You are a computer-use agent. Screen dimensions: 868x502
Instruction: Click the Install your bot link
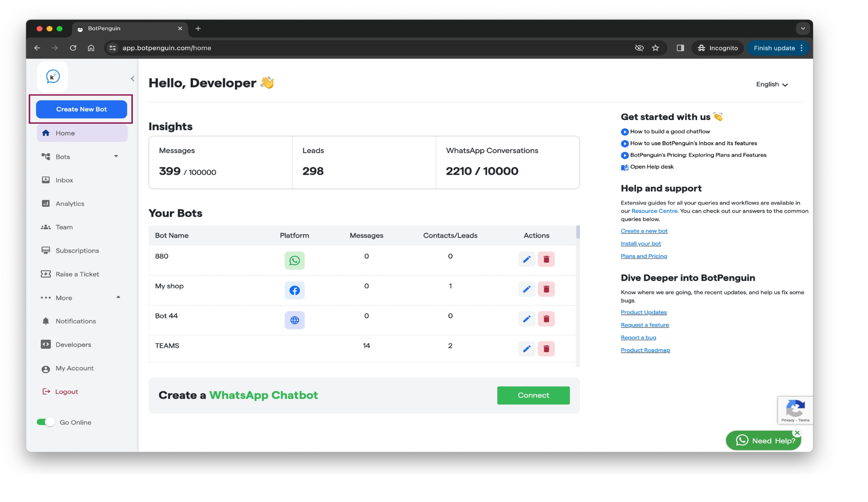point(641,244)
